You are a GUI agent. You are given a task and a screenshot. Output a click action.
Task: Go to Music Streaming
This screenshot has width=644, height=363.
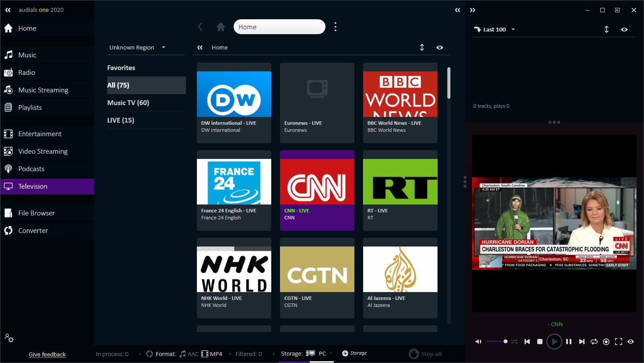(x=47, y=90)
